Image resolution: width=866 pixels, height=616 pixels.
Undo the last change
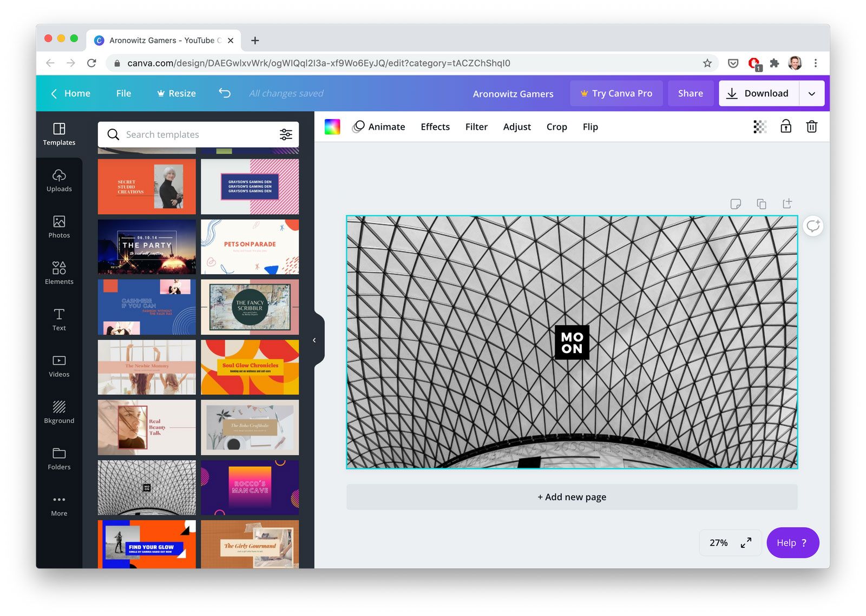225,93
